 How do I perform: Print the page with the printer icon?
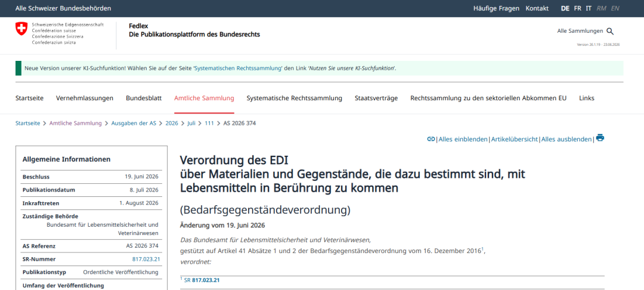pyautogui.click(x=600, y=138)
